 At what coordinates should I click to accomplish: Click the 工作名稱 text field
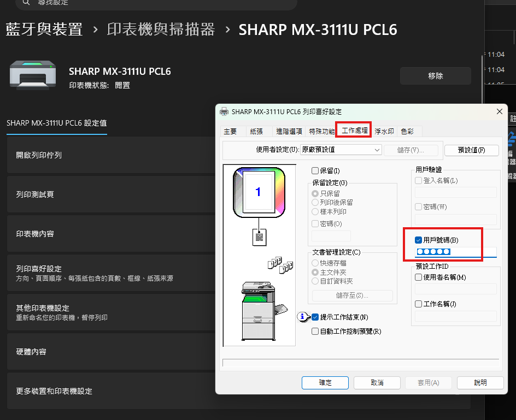tap(456, 316)
